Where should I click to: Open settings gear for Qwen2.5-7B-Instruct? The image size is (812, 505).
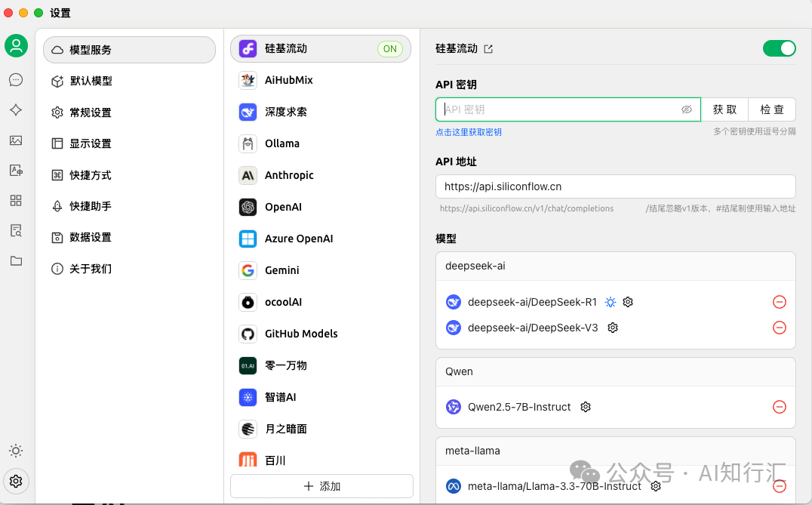pyautogui.click(x=586, y=407)
